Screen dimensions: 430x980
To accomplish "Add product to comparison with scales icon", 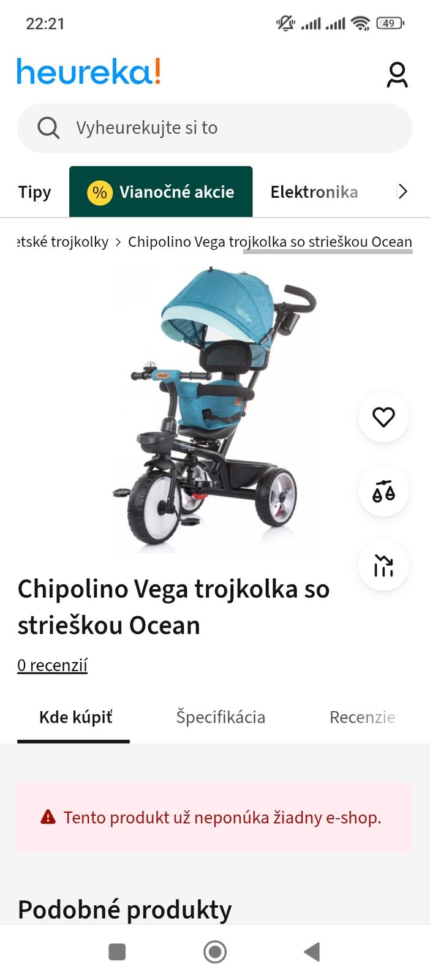I will [383, 491].
